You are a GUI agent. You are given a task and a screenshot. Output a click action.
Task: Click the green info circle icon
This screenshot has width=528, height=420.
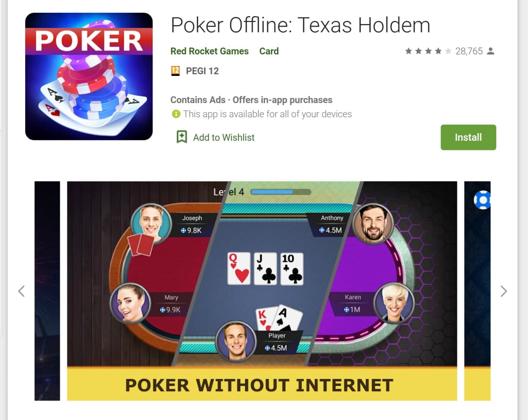pyautogui.click(x=176, y=114)
